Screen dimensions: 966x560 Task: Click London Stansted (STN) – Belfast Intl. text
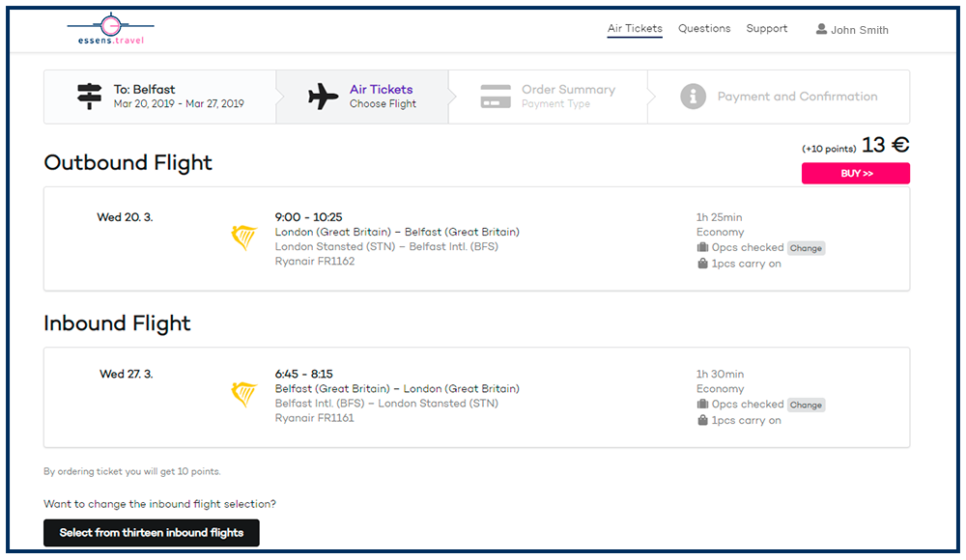point(387,246)
